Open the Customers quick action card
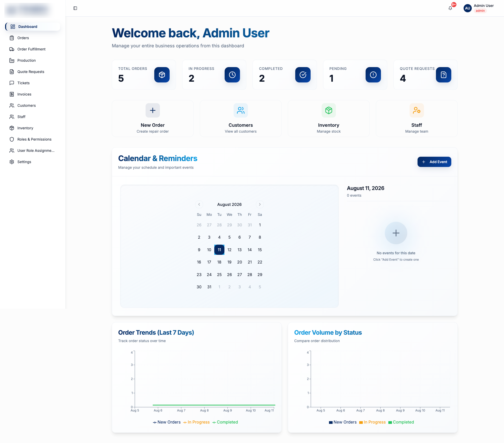The width and height of the screenshot is (504, 443). click(x=241, y=119)
